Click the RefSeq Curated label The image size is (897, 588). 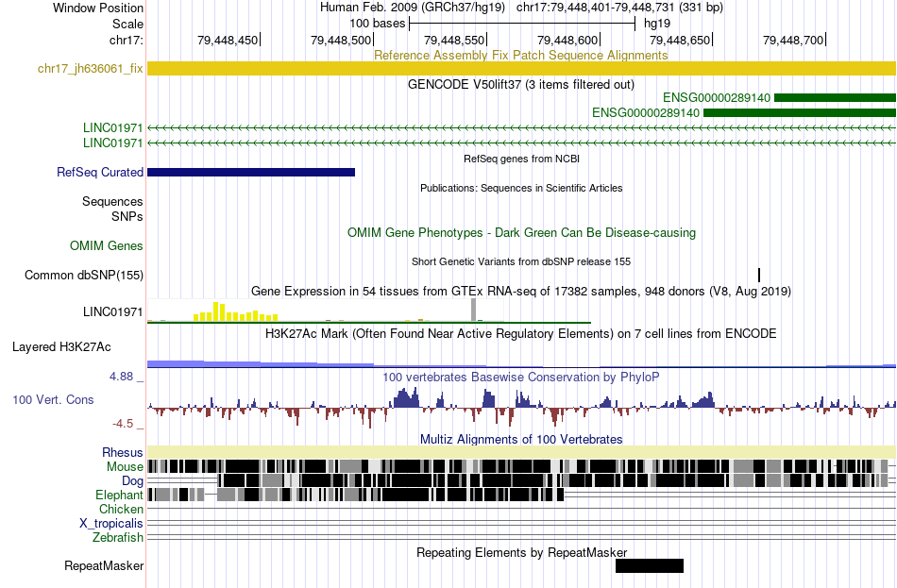(x=100, y=172)
